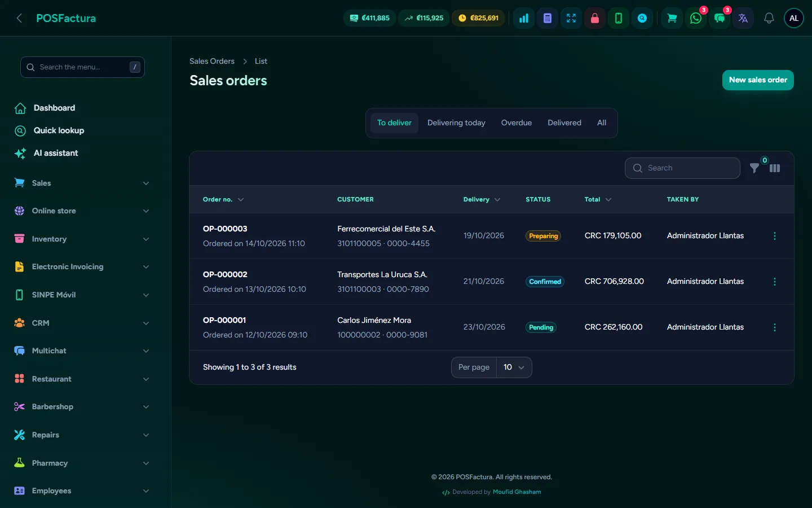Image resolution: width=812 pixels, height=508 pixels.
Task: Click the back arrow beside POSFactura
Action: [19, 18]
